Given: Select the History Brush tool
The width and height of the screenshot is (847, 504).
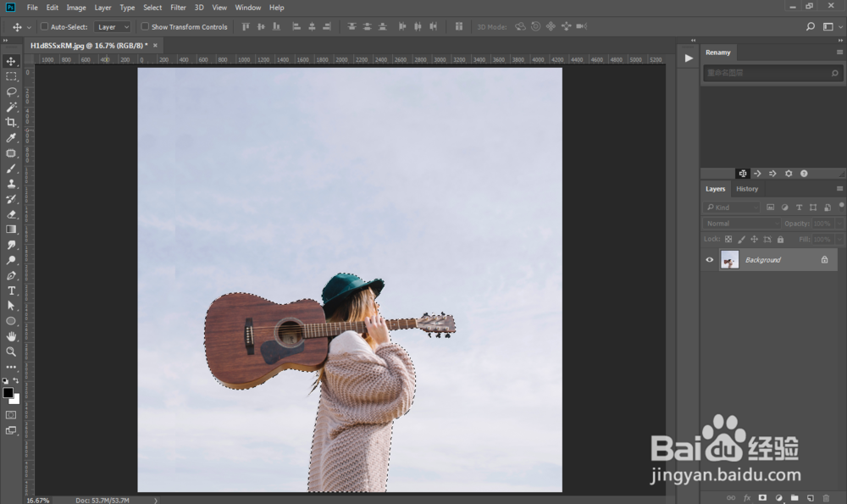Looking at the screenshot, I should point(11,199).
